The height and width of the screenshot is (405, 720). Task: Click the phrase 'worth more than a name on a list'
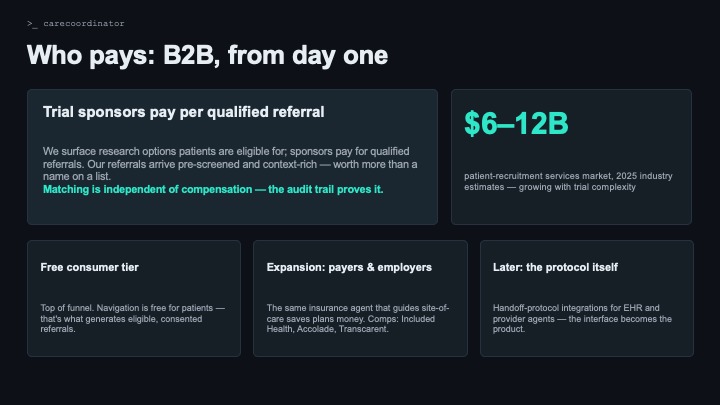pyautogui.click(x=230, y=170)
